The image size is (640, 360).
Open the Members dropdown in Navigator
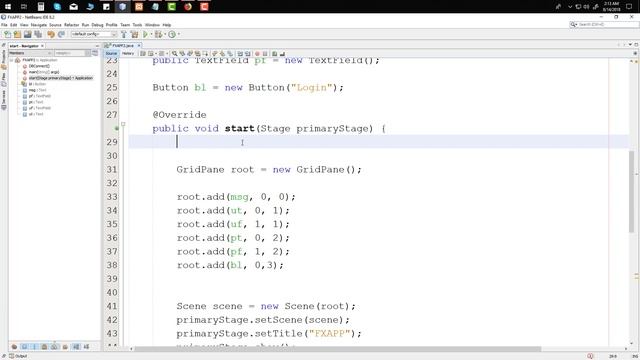[x=31, y=53]
